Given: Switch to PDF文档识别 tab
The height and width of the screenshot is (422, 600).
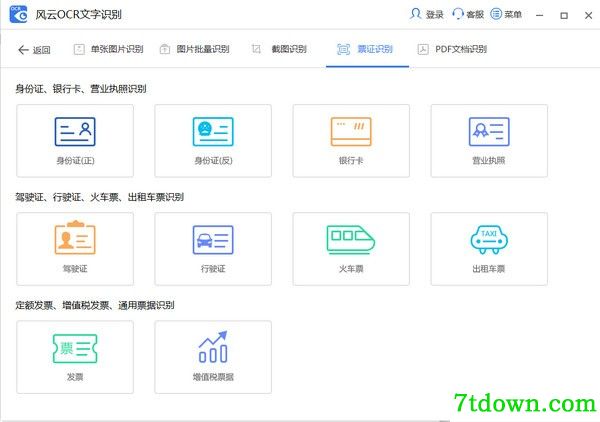Looking at the screenshot, I should (461, 49).
